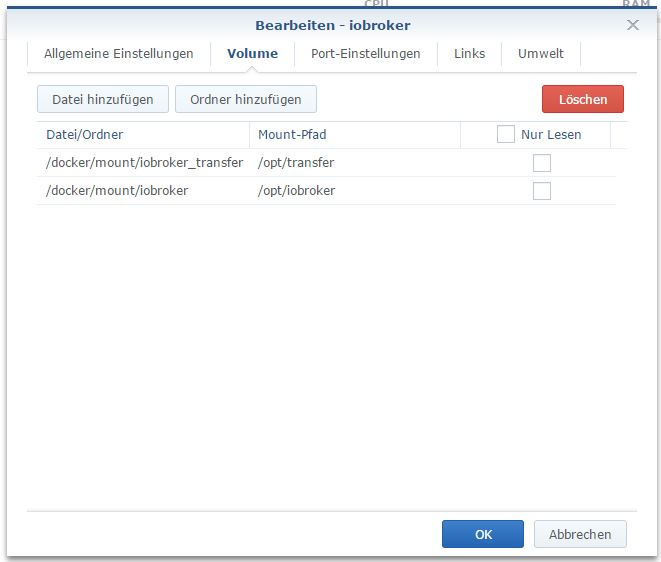Image resolution: width=661 pixels, height=562 pixels.
Task: Select the Volume tab
Action: [x=252, y=54]
